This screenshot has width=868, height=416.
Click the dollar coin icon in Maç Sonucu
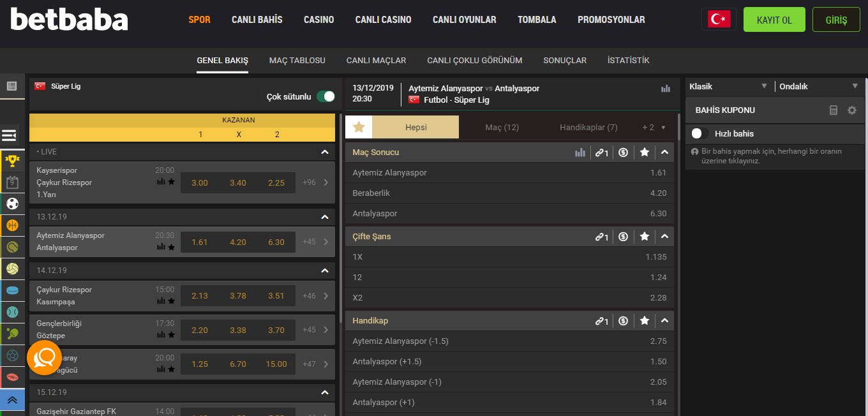click(x=624, y=152)
